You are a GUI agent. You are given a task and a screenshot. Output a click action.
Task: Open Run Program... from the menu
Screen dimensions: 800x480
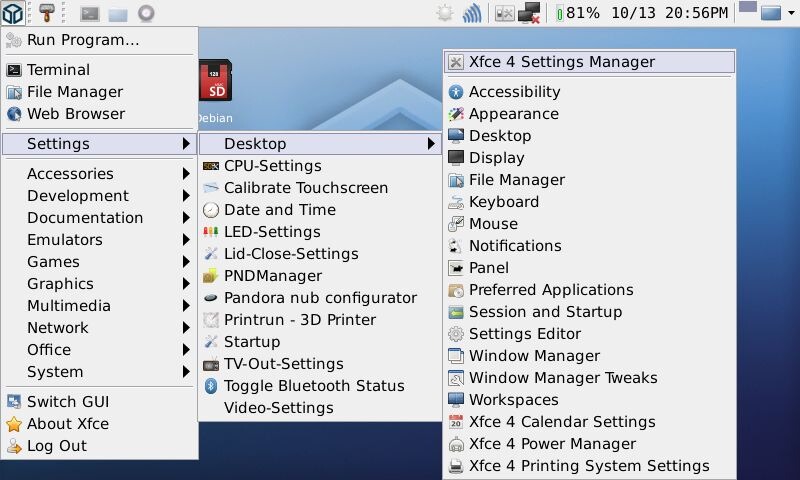pyautogui.click(x=99, y=40)
